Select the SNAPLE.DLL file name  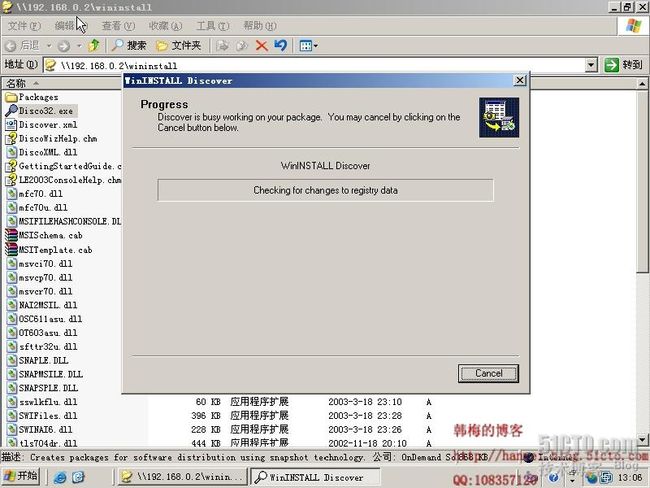click(44, 360)
